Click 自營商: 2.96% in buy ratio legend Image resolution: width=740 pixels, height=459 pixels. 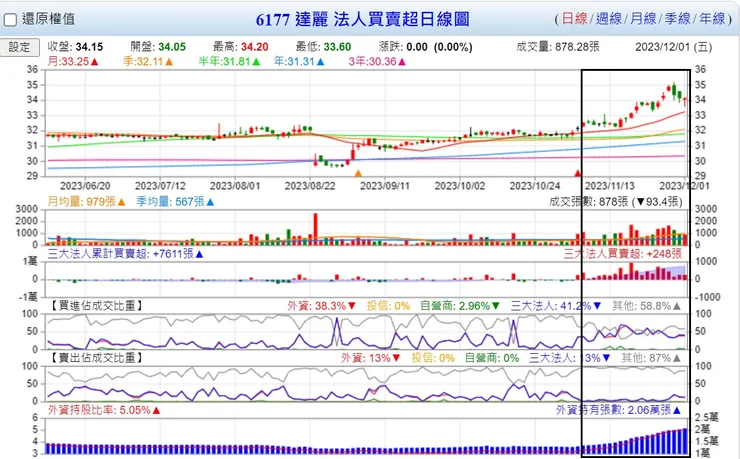tap(460, 306)
